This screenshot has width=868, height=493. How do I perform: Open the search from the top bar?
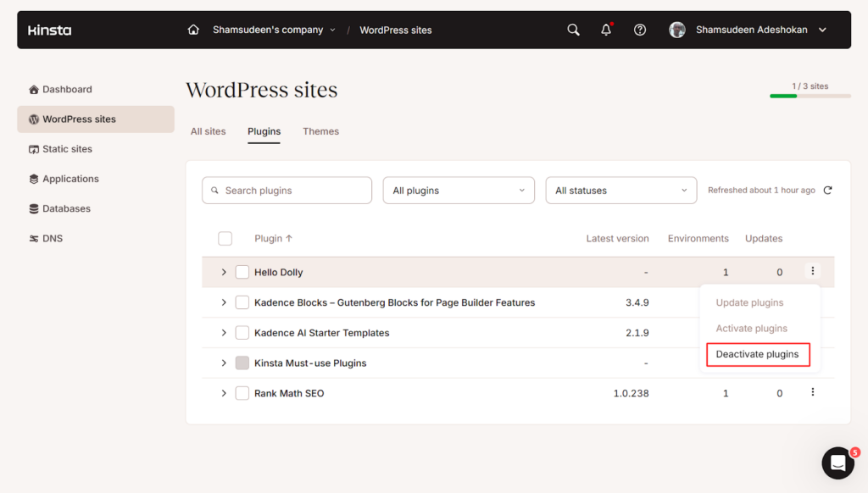click(573, 29)
